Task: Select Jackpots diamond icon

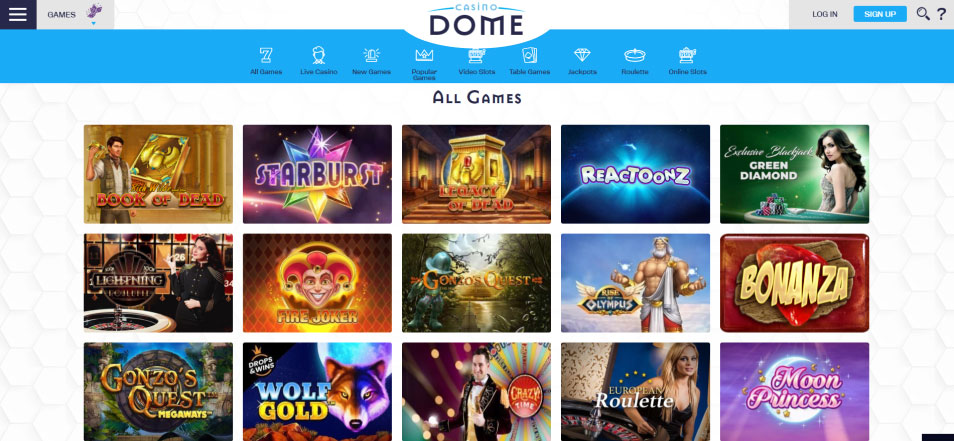Action: [x=582, y=55]
